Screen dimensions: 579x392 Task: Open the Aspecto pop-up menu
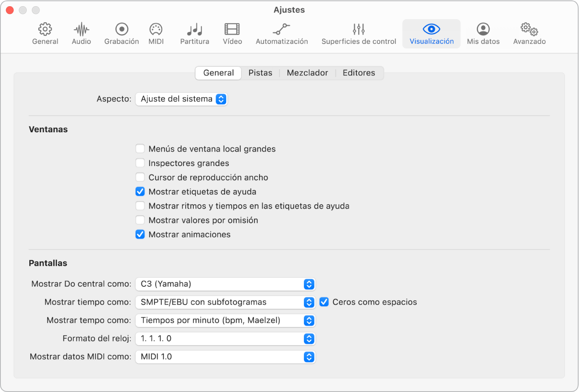(181, 99)
